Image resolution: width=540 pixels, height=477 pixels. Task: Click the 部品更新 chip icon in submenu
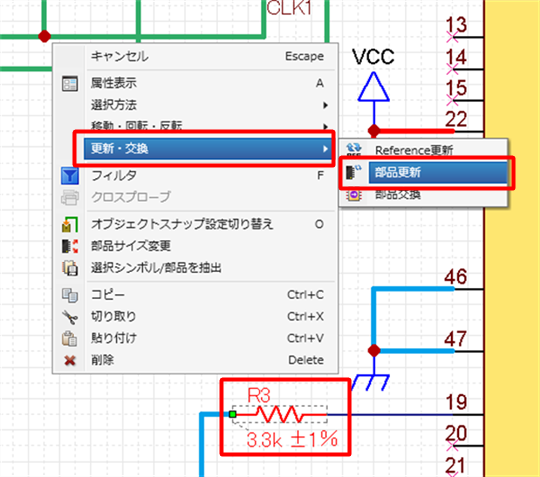(x=354, y=172)
